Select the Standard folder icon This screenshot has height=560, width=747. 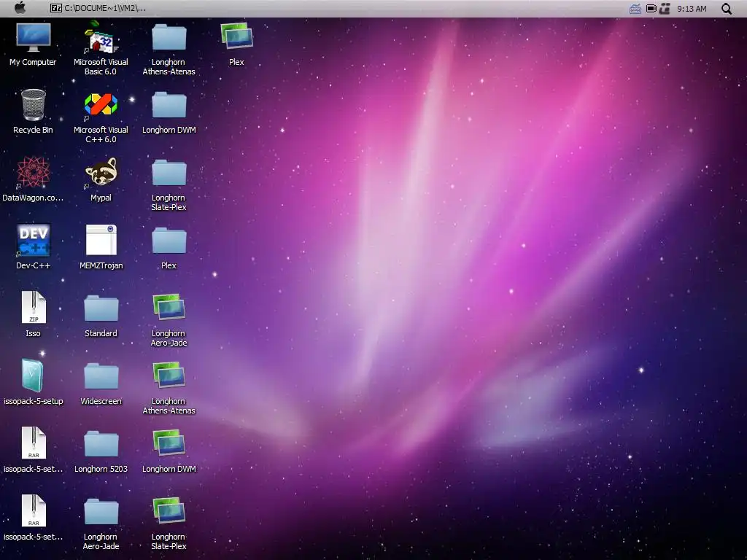pos(101,308)
